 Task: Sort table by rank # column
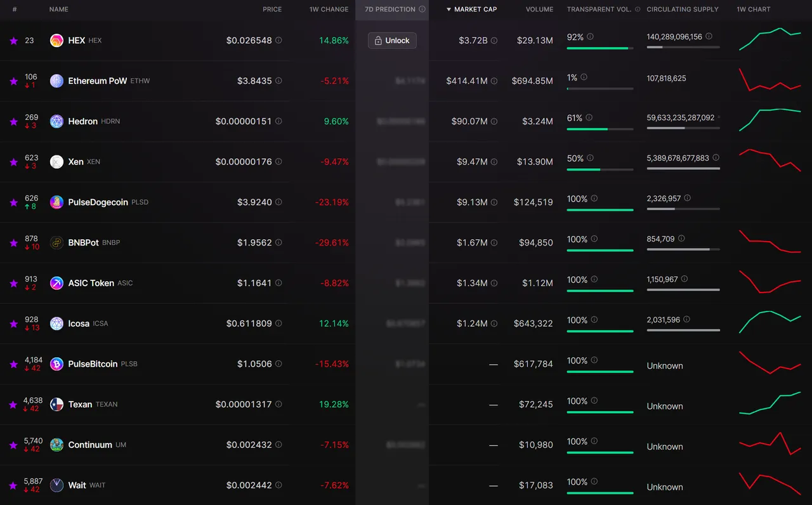coord(14,10)
